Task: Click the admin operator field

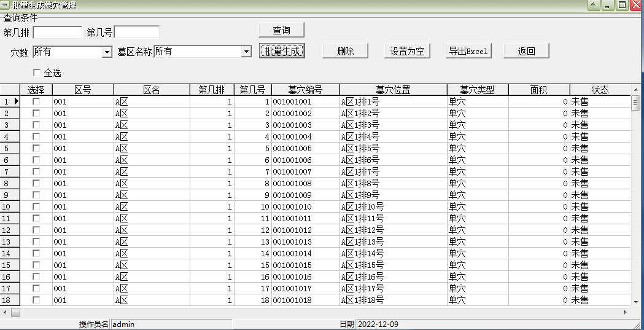Action: [172, 324]
